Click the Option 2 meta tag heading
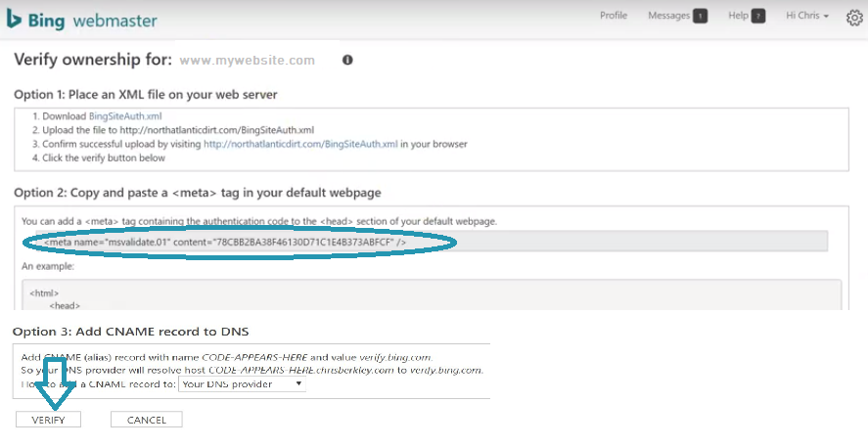This screenshot has width=868, height=448. pyautogui.click(x=198, y=193)
